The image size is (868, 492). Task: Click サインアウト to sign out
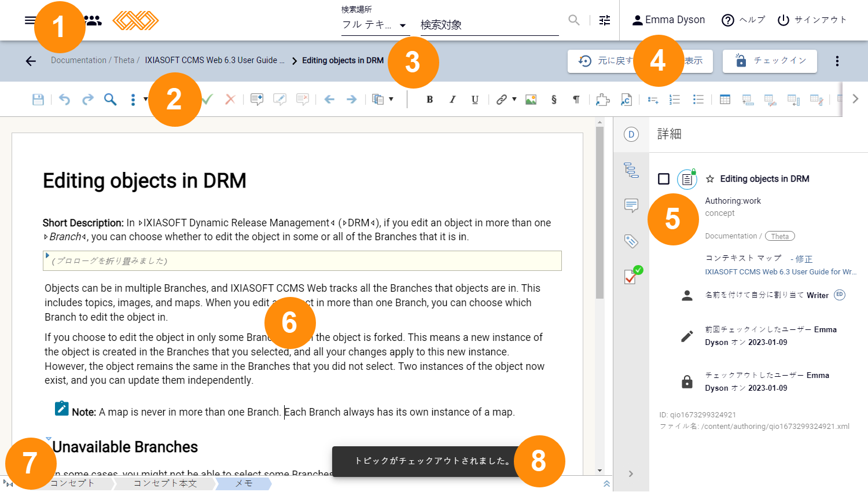pos(812,20)
